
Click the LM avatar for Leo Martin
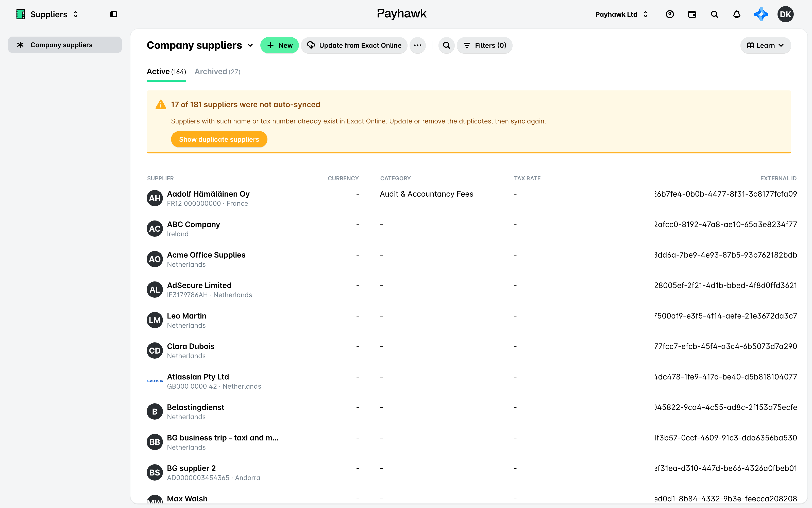(155, 320)
